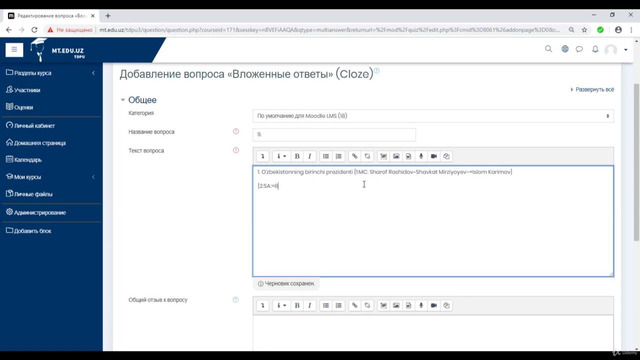This screenshot has height=360, width=640.
Task: Insert ordered list in question text editor
Action: tap(338, 156)
